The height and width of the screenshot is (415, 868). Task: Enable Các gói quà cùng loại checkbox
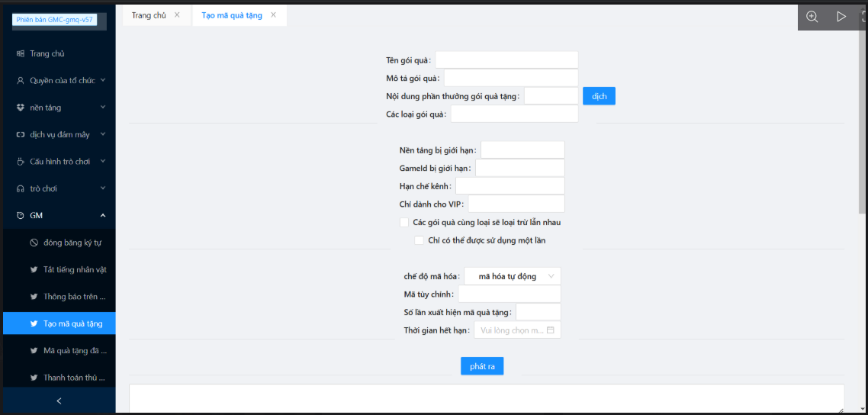tap(404, 223)
